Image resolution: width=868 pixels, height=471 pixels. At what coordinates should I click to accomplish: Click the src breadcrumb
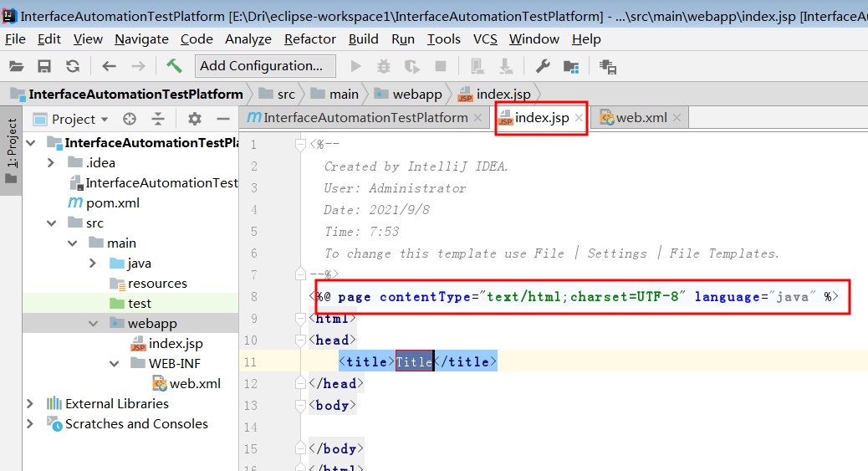click(278, 95)
